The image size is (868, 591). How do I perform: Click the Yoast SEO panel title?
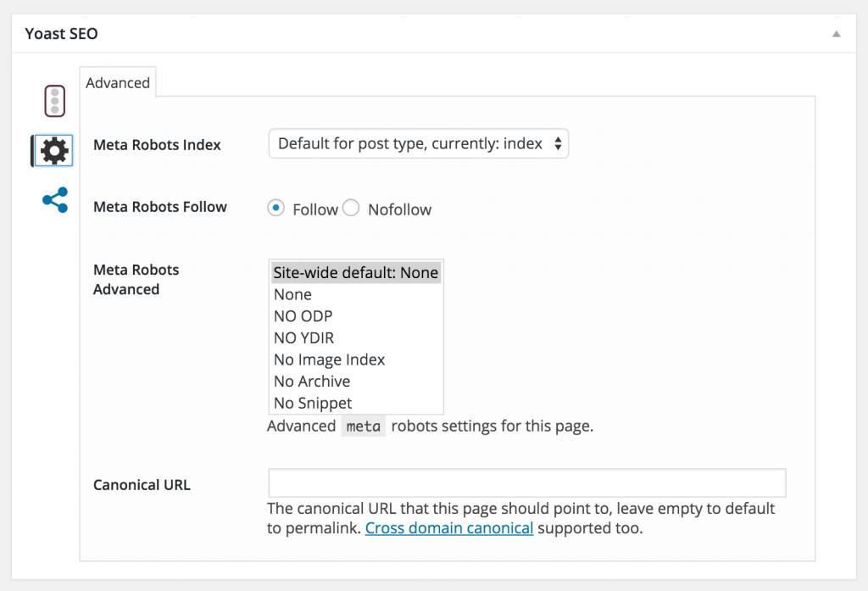click(61, 34)
